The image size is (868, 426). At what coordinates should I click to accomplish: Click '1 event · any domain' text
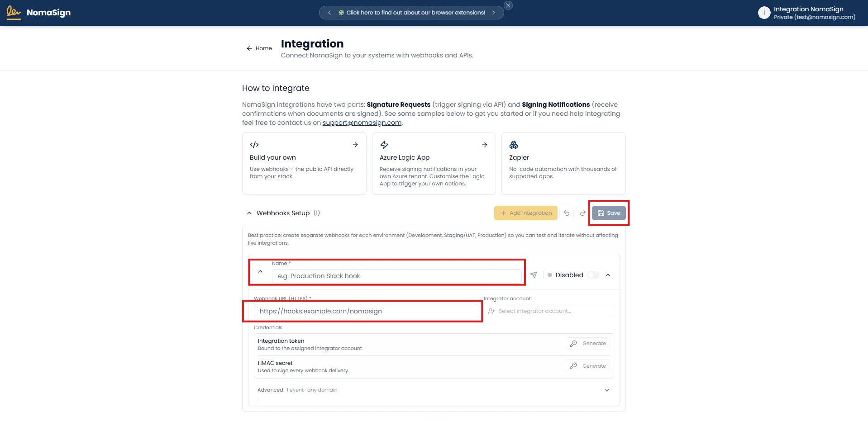tap(312, 390)
